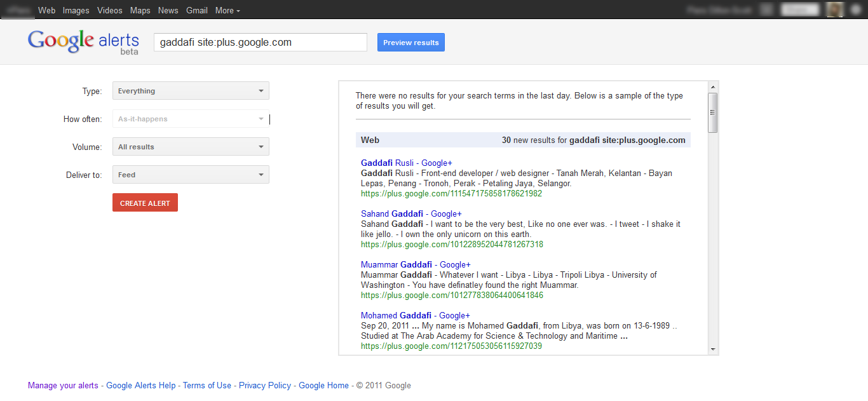Select Gmail in the top navigation bar
This screenshot has height=401, width=868.
[197, 10]
